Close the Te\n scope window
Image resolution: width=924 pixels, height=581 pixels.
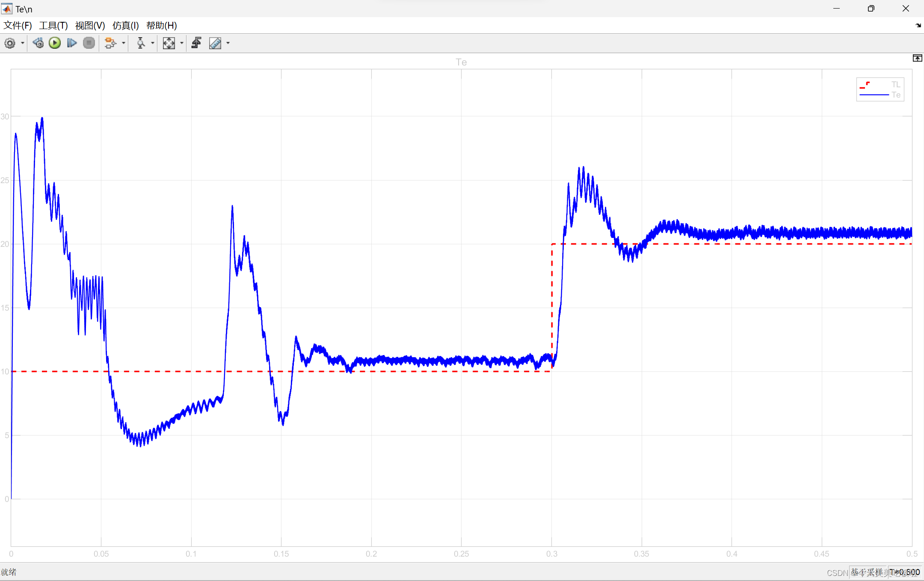(906, 9)
